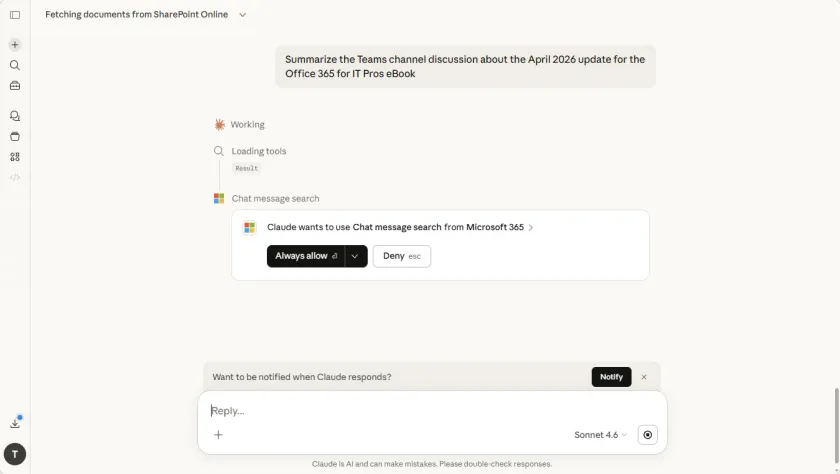Click the Always allow button

click(x=305, y=256)
